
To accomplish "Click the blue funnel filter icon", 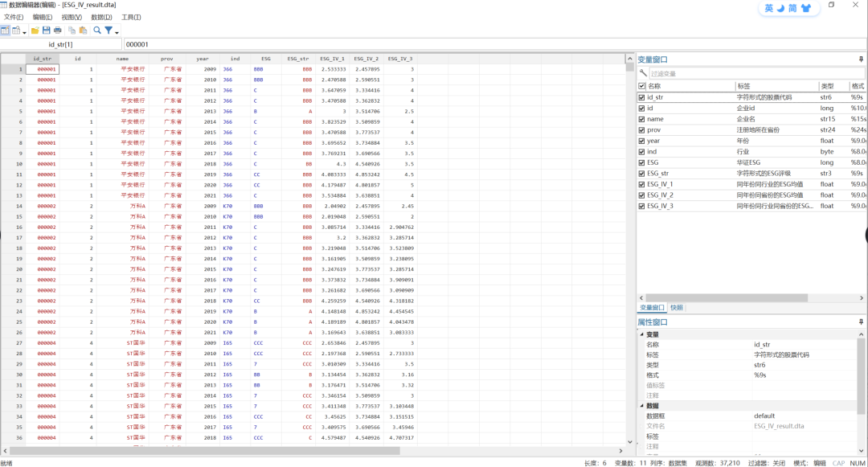I will pos(108,31).
